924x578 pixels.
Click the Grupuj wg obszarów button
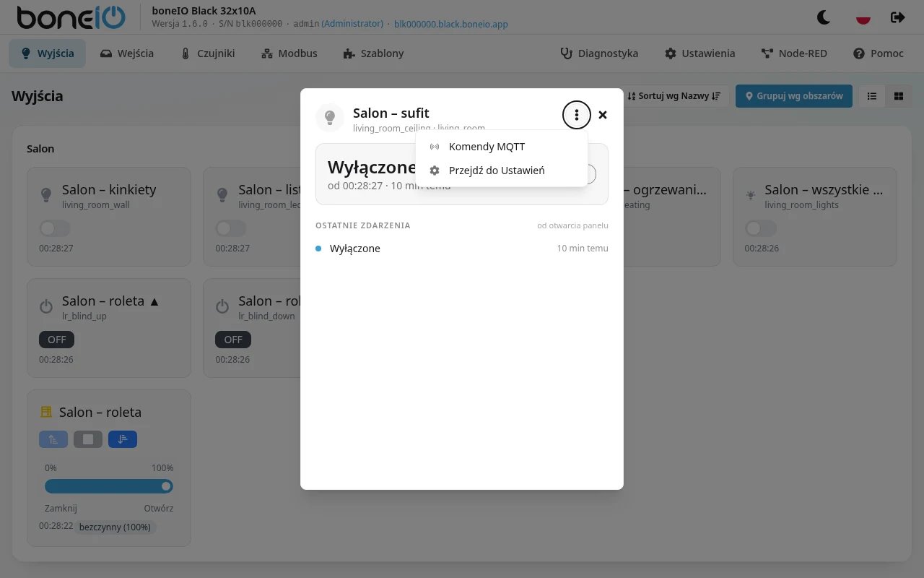794,96
